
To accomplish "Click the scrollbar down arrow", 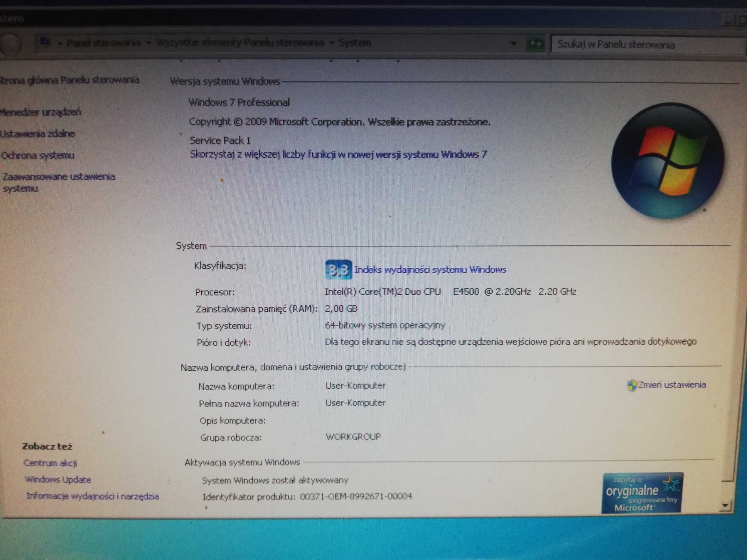I will click(725, 505).
